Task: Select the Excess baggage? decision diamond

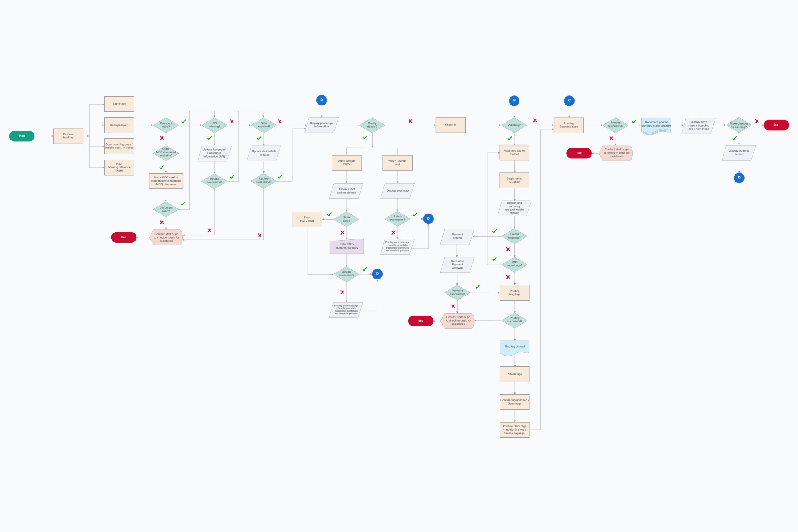Action: click(514, 236)
